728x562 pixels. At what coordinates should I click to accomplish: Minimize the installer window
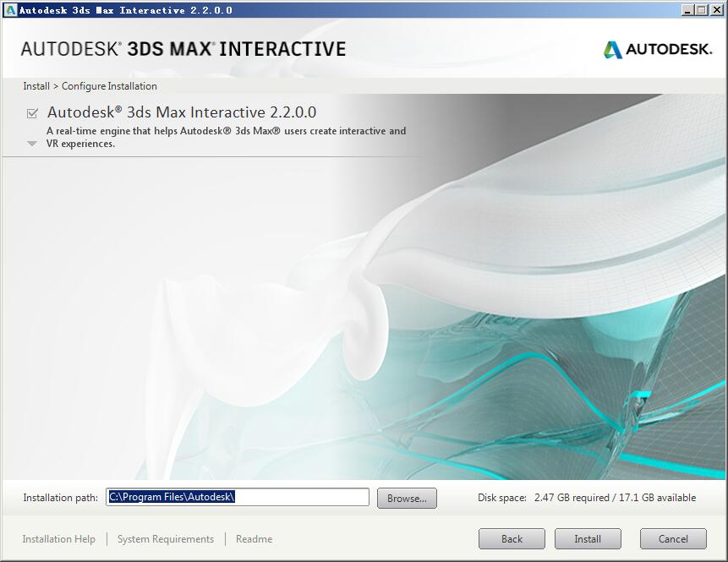point(688,10)
